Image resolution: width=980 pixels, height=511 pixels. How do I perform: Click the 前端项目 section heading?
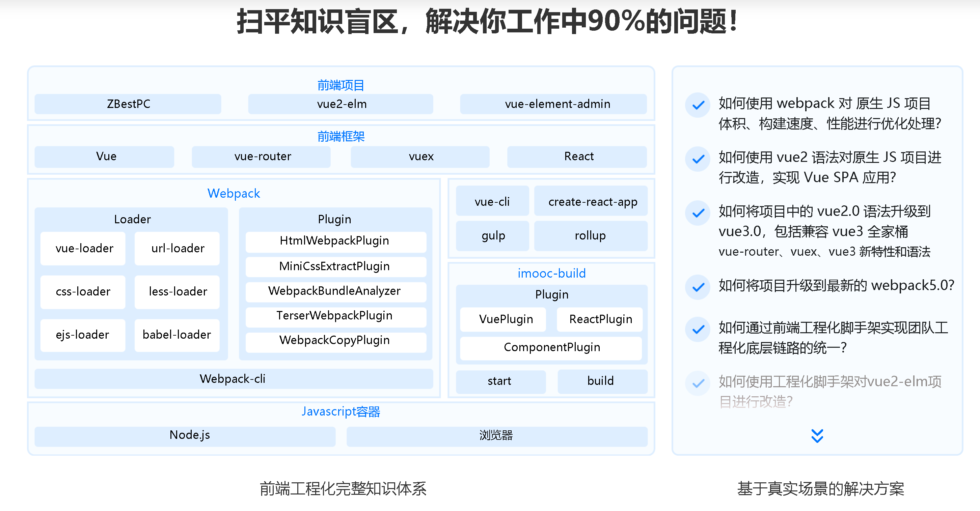coord(341,85)
